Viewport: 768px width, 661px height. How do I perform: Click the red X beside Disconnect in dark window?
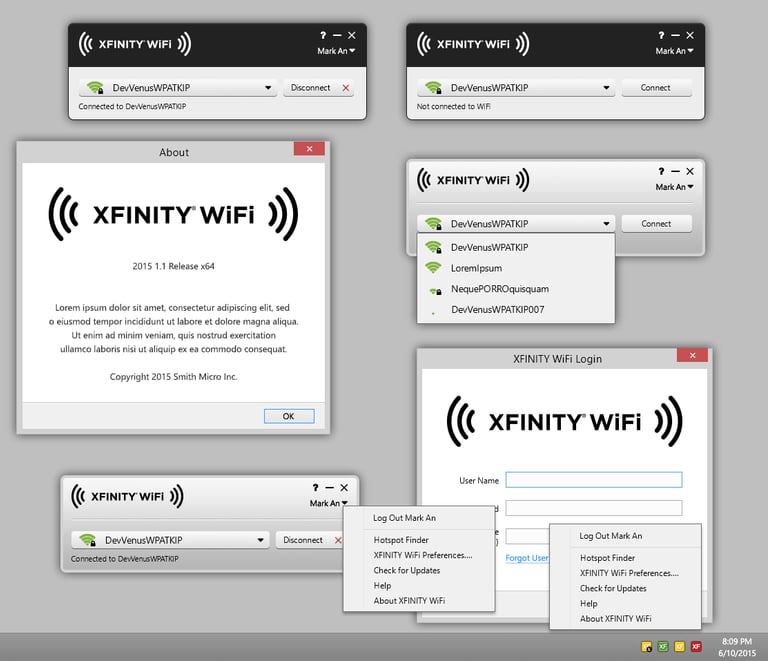346,88
